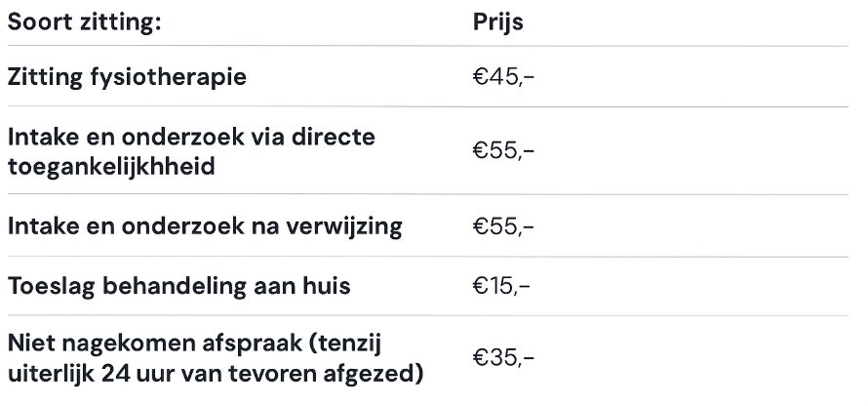Click the €45,- price for Zitting fysiotherapie
868x406 pixels.
[503, 77]
